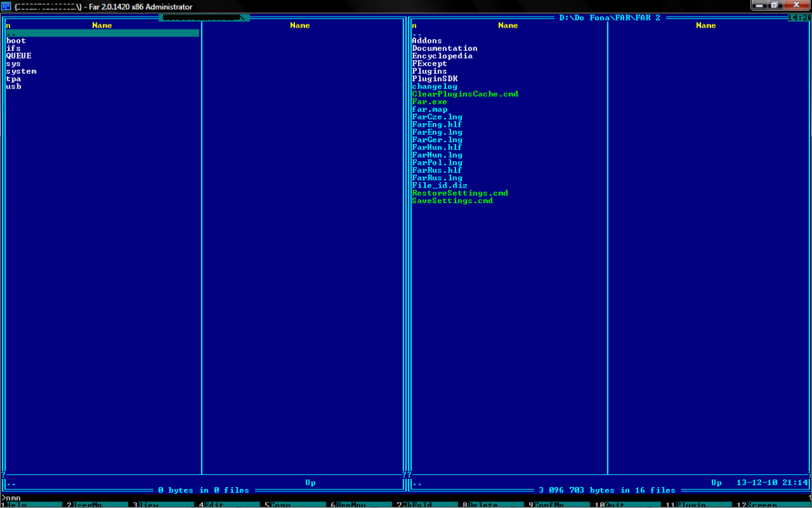The width and height of the screenshot is (812, 508).
Task: Click the right panel path D:\Do Fona\FAR\FAR 2
Action: (610, 18)
